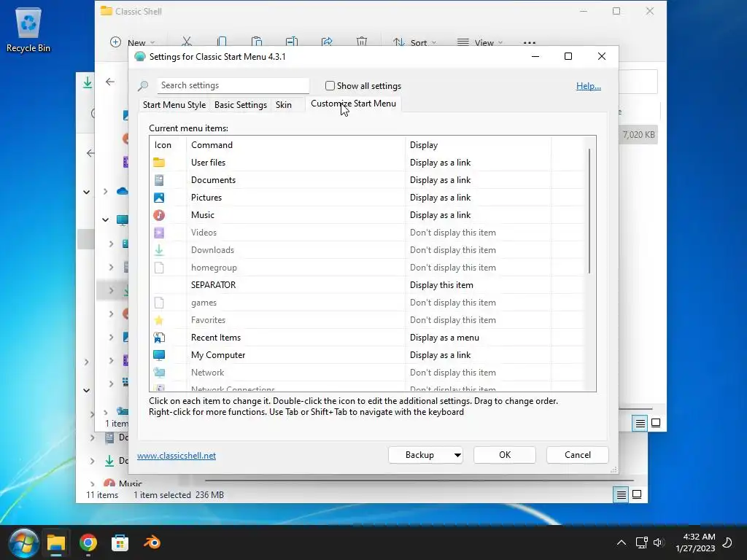Image resolution: width=747 pixels, height=560 pixels.
Task: Launch Google Chrome from taskbar
Action: coord(88,542)
